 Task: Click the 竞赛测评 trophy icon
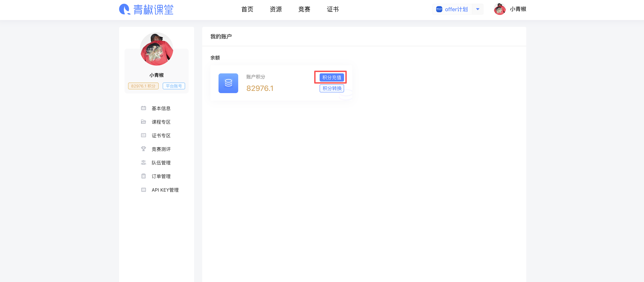click(x=144, y=149)
